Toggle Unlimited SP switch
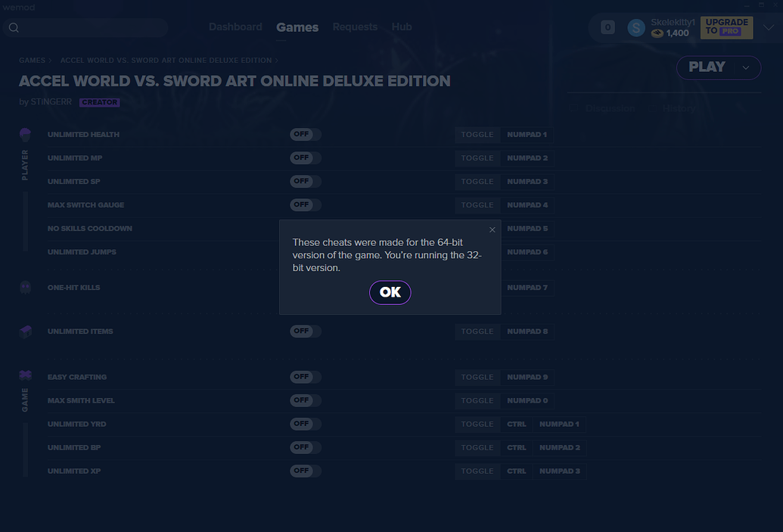The image size is (783, 532). 305,182
